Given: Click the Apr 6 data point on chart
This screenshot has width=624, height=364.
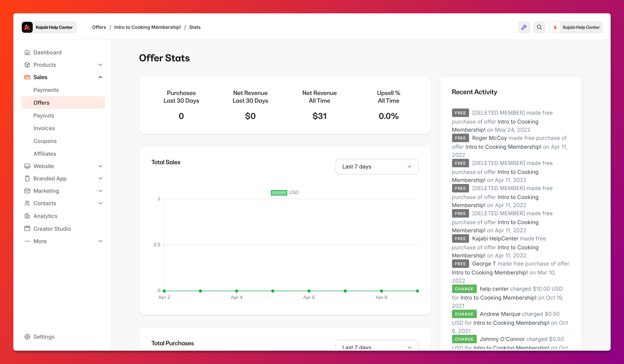Looking at the screenshot, I should pyautogui.click(x=309, y=291).
